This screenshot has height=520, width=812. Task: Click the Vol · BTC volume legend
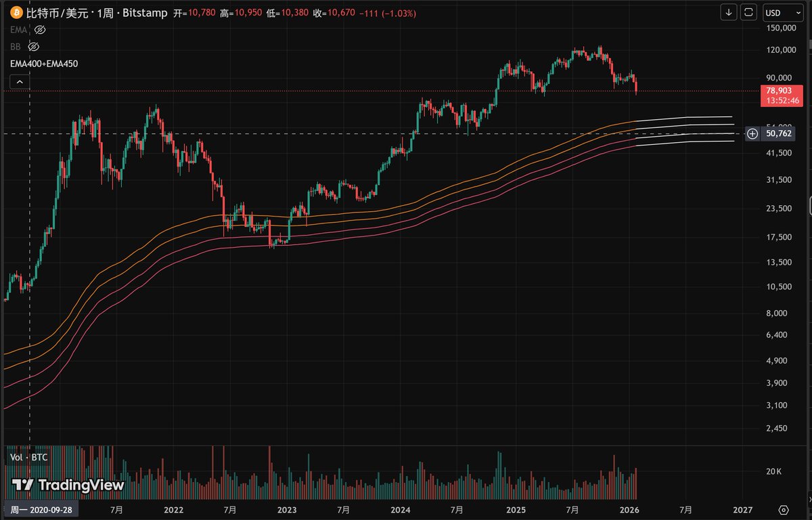29,458
